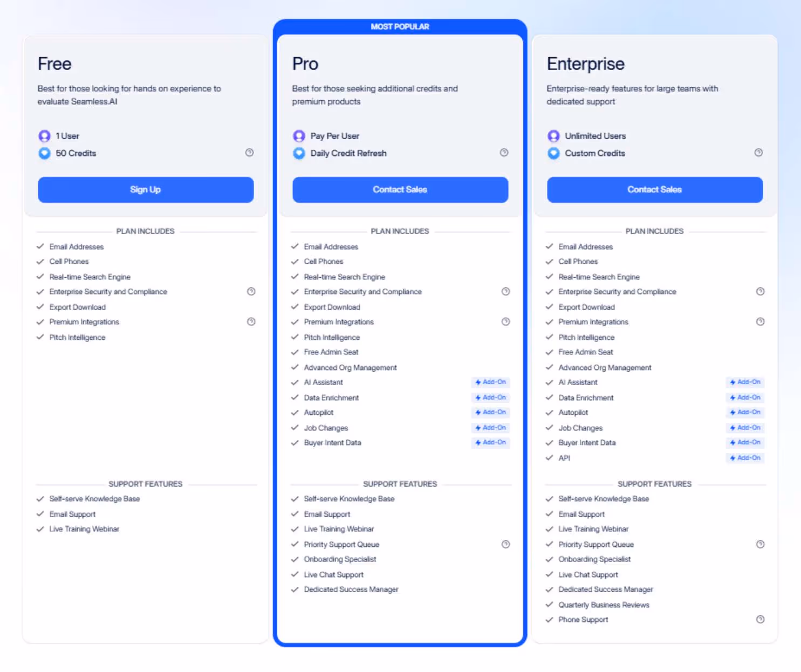This screenshot has height=672, width=801.
Task: Click the Add-On badge next to AI Assistant
Action: click(490, 382)
